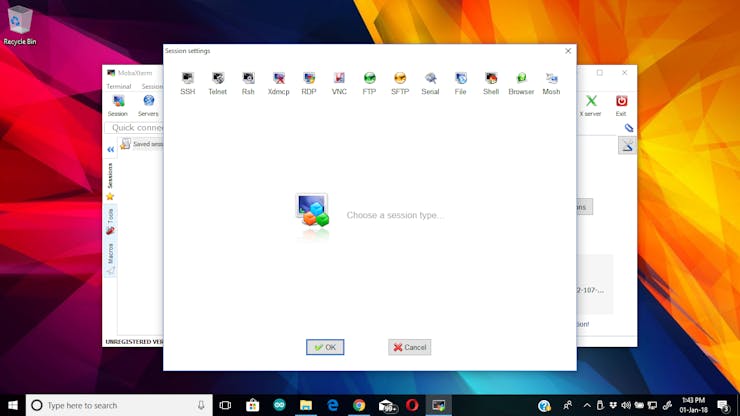Click the network icon in system tray
This screenshot has height=416, width=740.
[652, 405]
